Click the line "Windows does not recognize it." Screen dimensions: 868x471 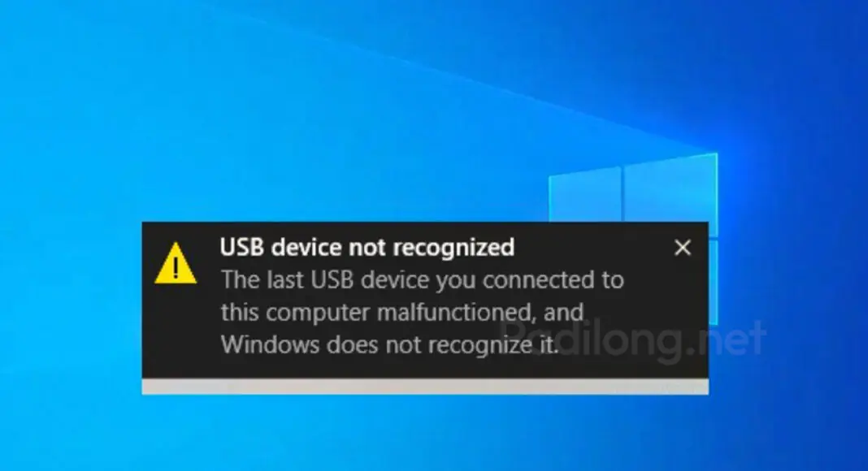tap(390, 344)
